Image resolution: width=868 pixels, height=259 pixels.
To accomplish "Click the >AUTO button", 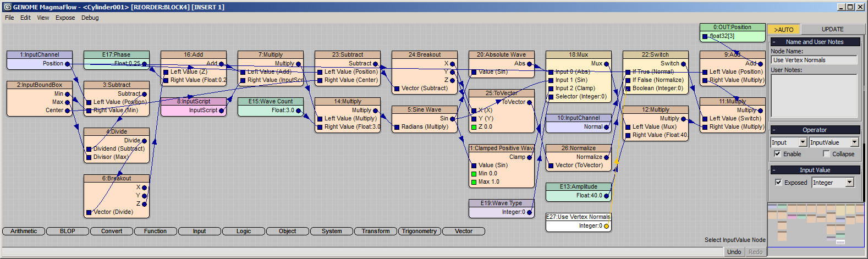I will coord(784,30).
